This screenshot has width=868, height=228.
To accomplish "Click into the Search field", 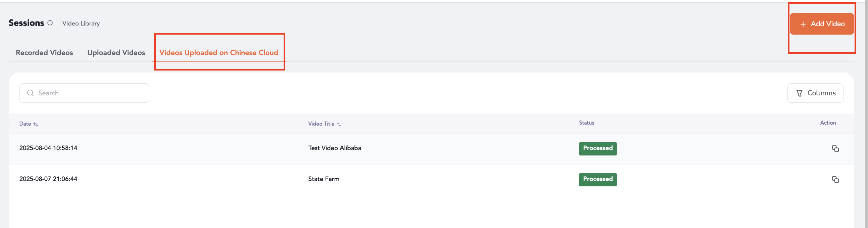I will coord(84,93).
